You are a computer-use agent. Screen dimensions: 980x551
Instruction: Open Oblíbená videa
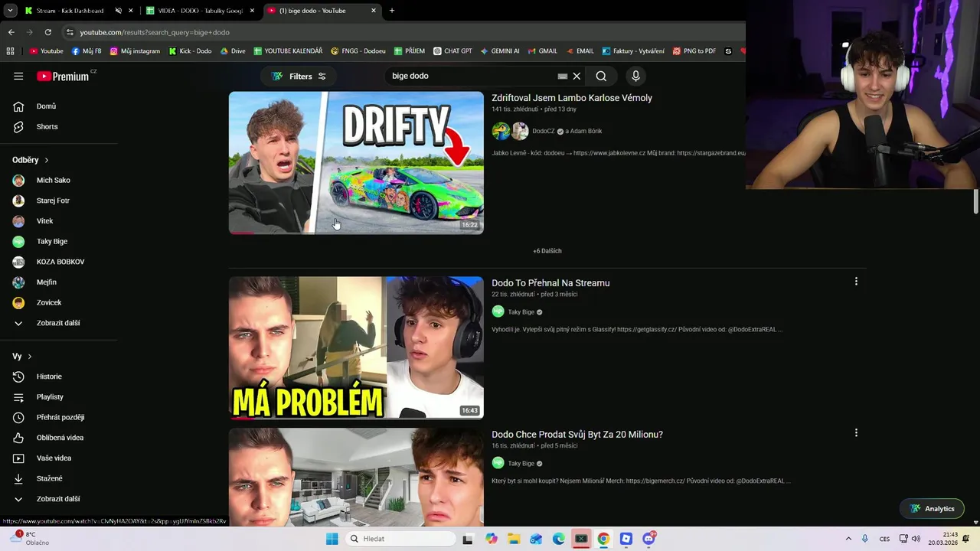(59, 438)
